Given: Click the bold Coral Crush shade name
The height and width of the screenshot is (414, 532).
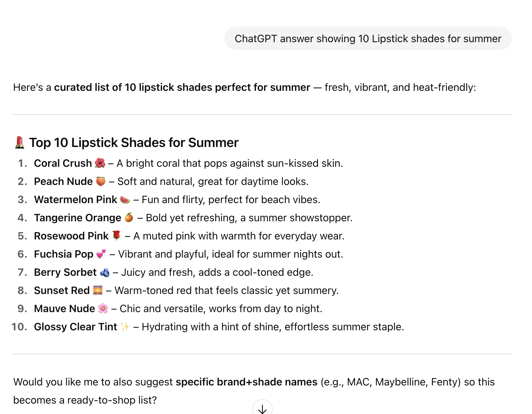Looking at the screenshot, I should coord(63,163).
